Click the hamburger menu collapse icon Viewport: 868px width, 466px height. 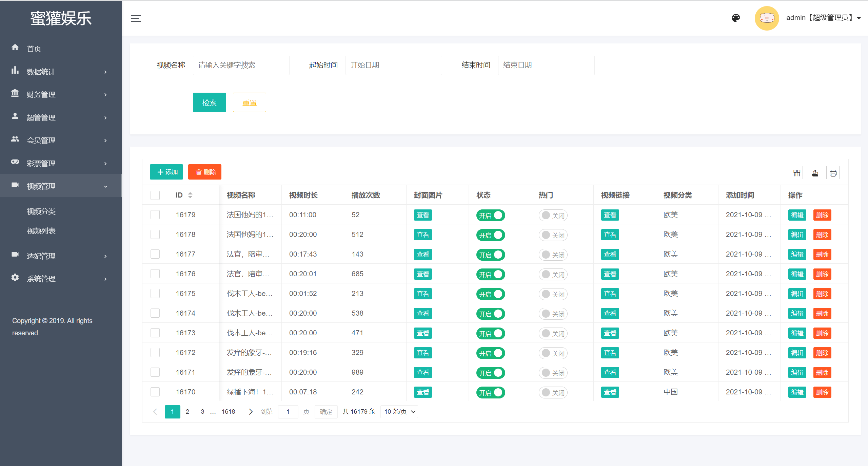pyautogui.click(x=136, y=18)
